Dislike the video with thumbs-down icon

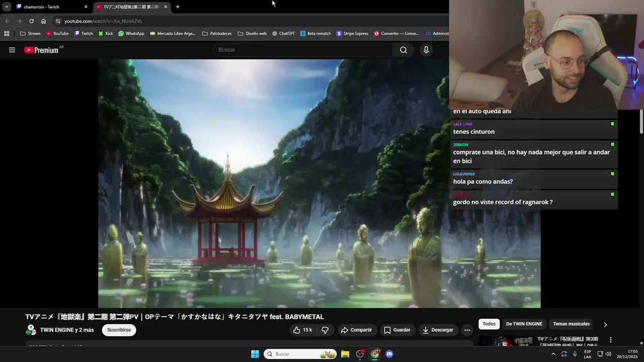[325, 330]
